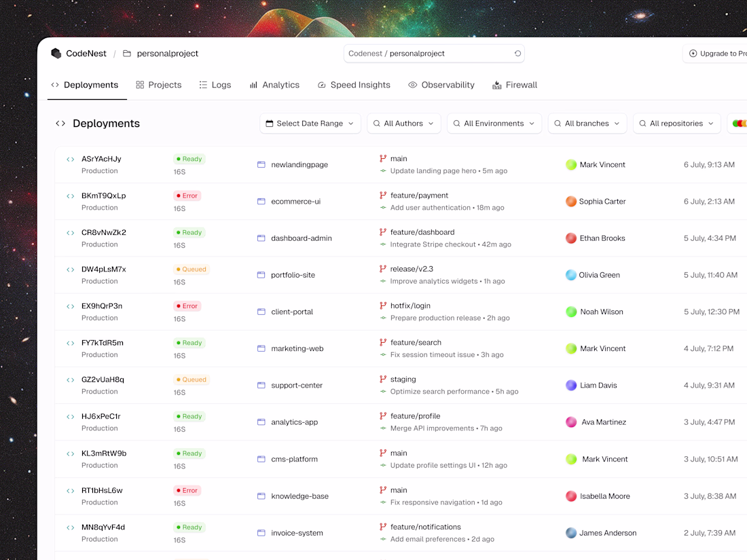Expand the All Authors filter

pyautogui.click(x=404, y=124)
